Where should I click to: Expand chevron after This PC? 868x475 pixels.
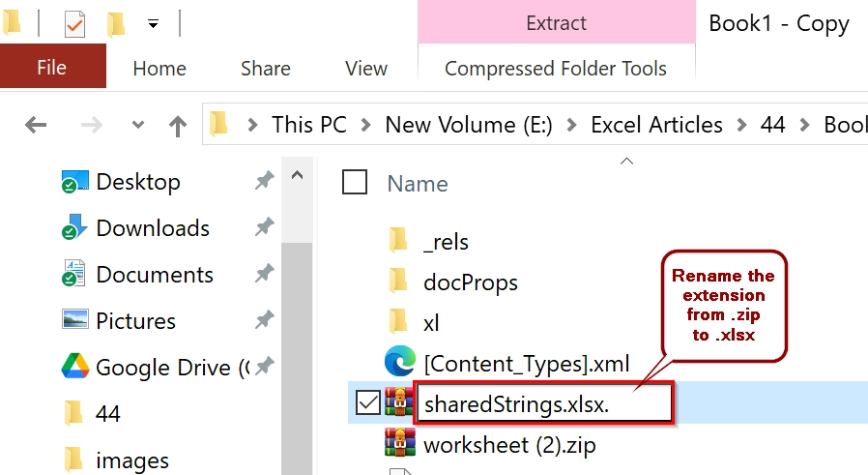(365, 125)
